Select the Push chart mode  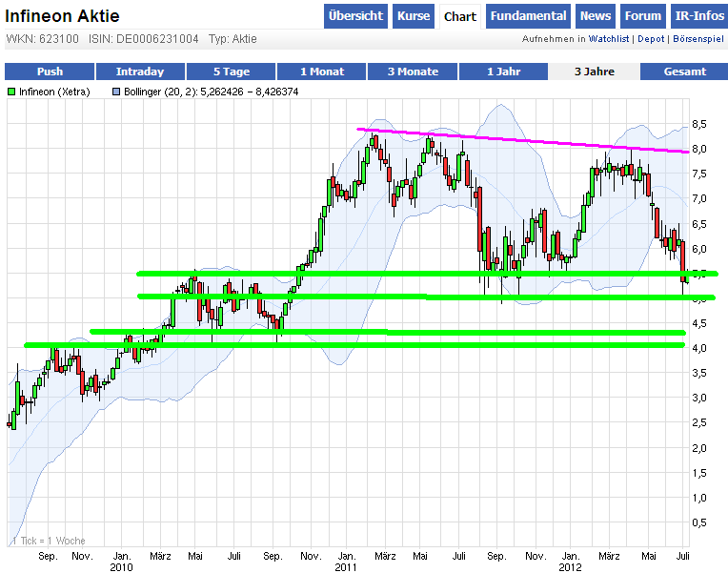[x=50, y=72]
